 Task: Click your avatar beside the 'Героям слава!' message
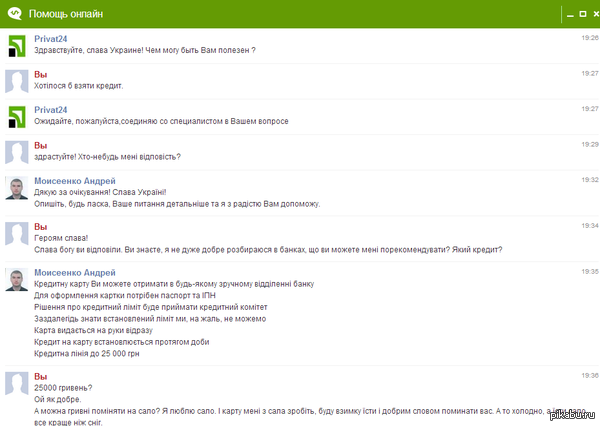(16, 233)
